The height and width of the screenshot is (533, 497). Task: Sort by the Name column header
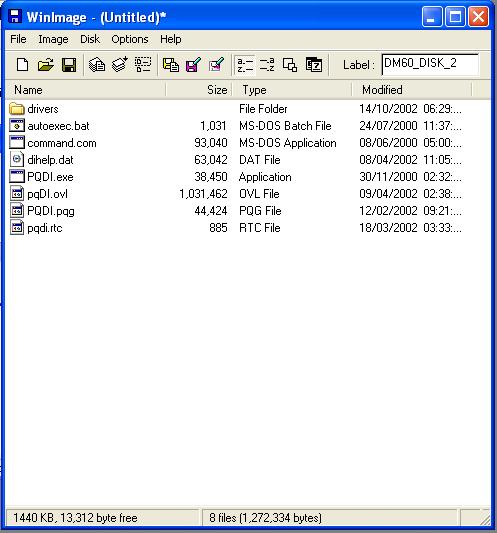(86, 90)
